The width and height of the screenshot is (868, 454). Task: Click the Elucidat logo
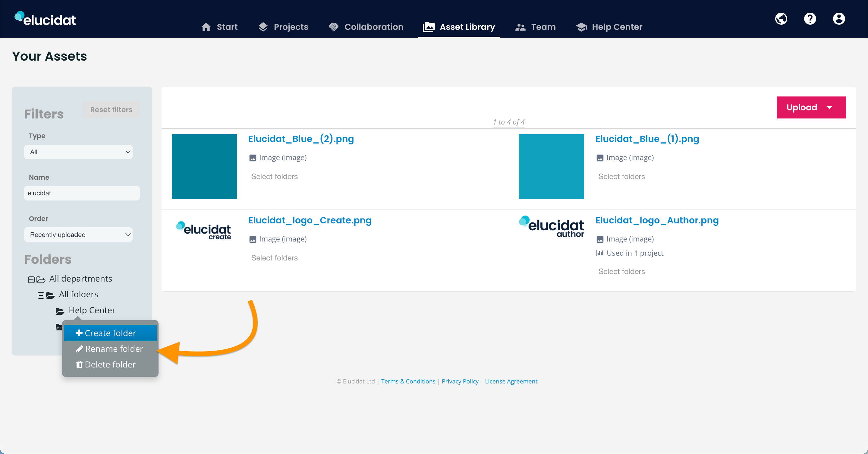(45, 19)
